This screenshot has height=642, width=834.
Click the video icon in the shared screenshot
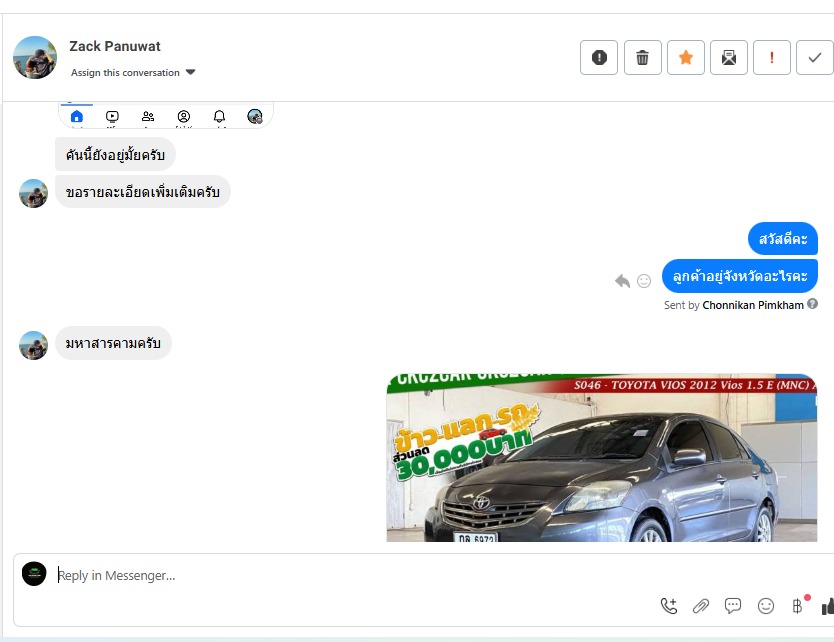[x=112, y=116]
